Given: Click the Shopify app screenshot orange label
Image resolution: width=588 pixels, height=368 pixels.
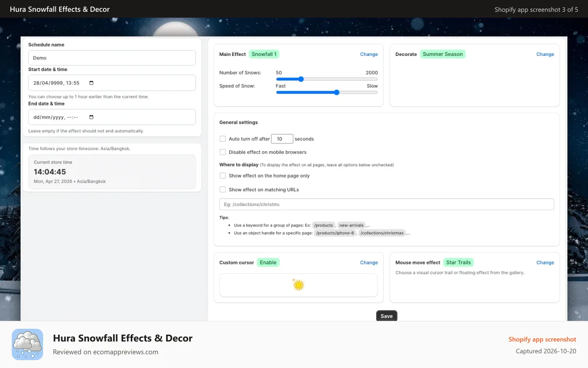Looking at the screenshot, I should coord(542,340).
